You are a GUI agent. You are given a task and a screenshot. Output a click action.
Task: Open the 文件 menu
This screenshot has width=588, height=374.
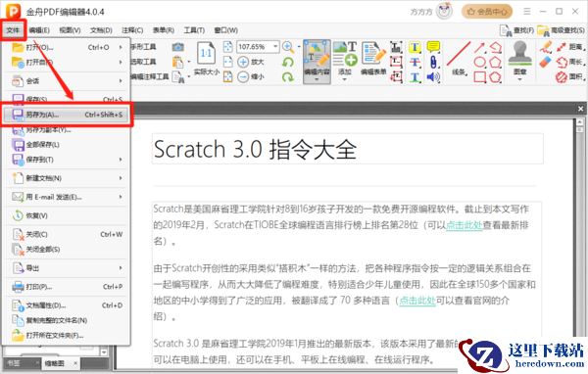pyautogui.click(x=13, y=30)
